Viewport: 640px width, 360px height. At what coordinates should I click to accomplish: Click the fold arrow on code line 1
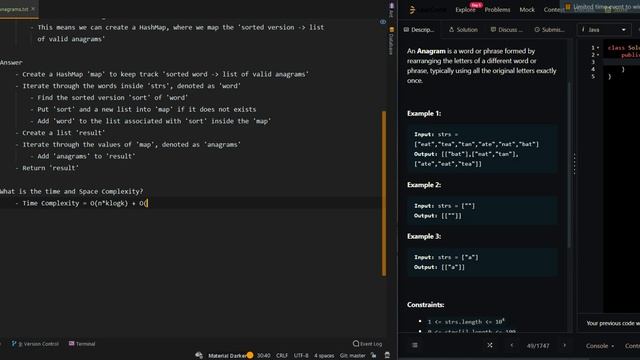[x=598, y=48]
